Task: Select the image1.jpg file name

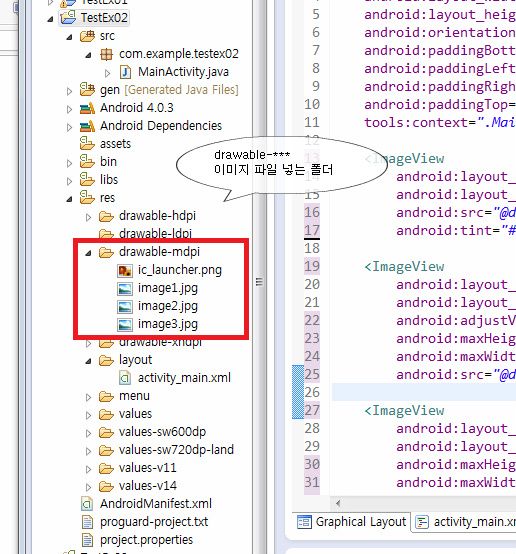Action: (168, 288)
